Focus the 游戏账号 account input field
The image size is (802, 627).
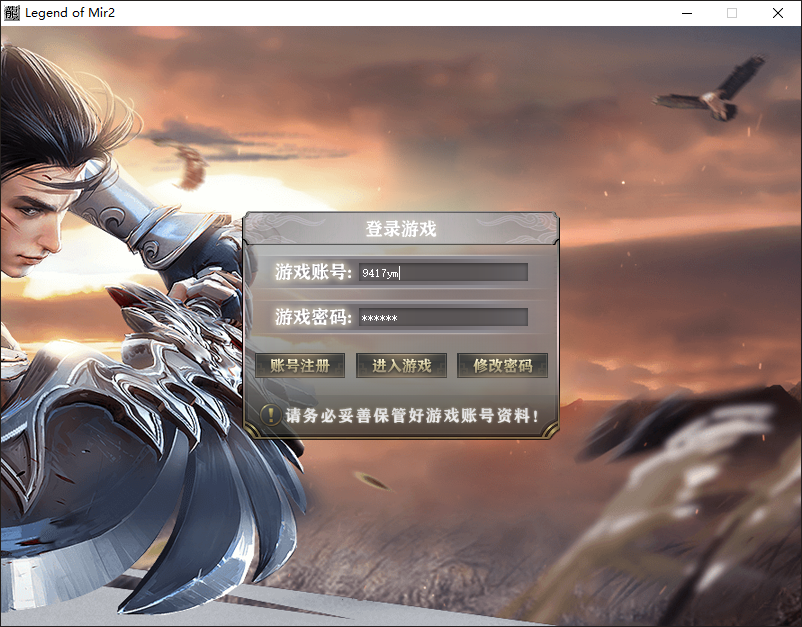tap(443, 272)
